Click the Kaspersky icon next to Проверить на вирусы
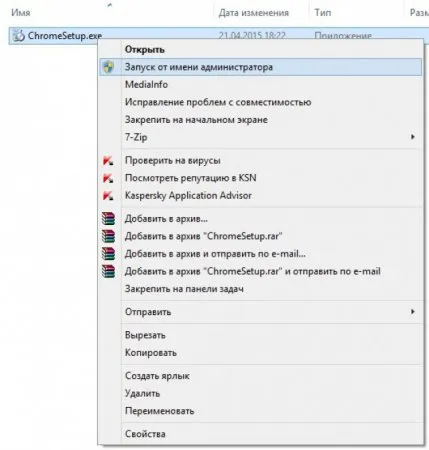This screenshot has width=429, height=450. click(108, 161)
